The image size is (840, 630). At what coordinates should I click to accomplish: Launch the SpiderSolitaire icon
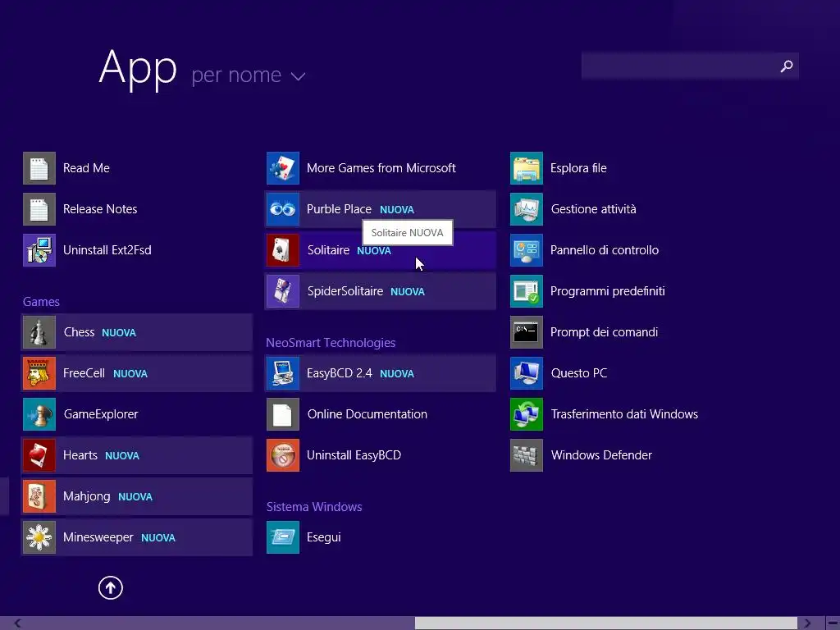tap(283, 291)
